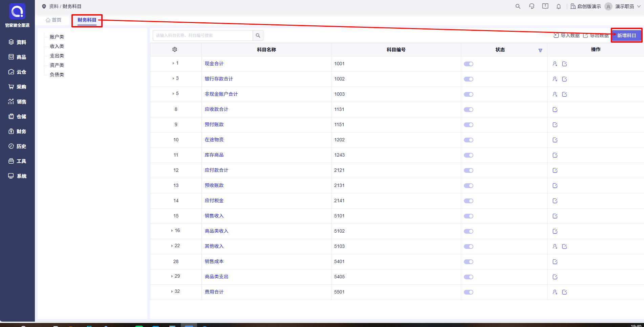Open the help book icon

point(545,6)
